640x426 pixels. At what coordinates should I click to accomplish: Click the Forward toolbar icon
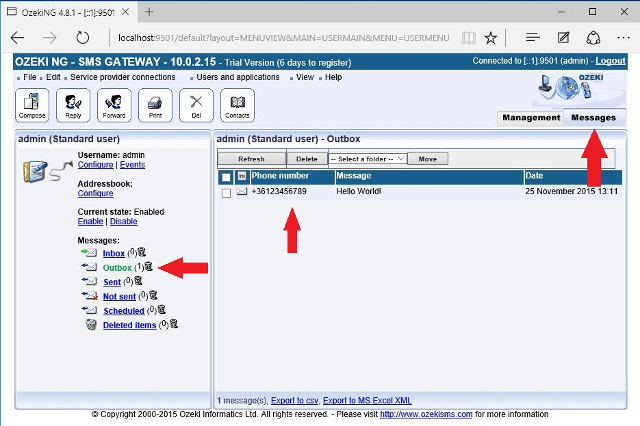(114, 105)
